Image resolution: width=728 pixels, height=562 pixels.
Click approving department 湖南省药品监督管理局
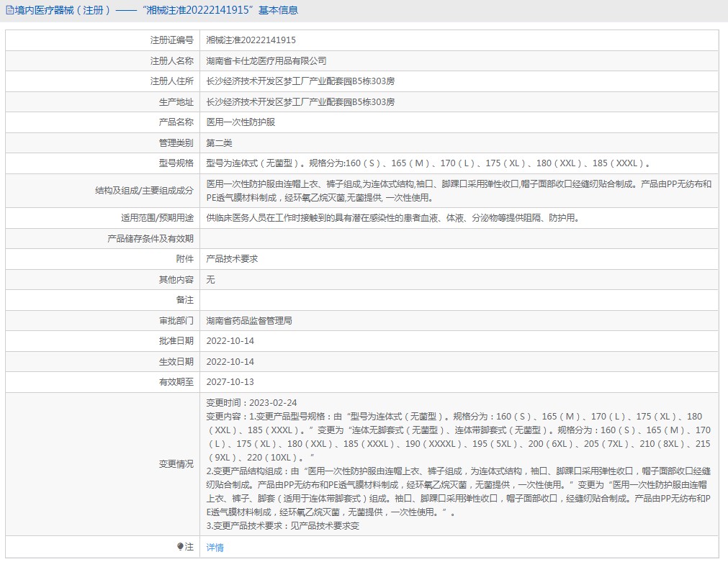249,321
